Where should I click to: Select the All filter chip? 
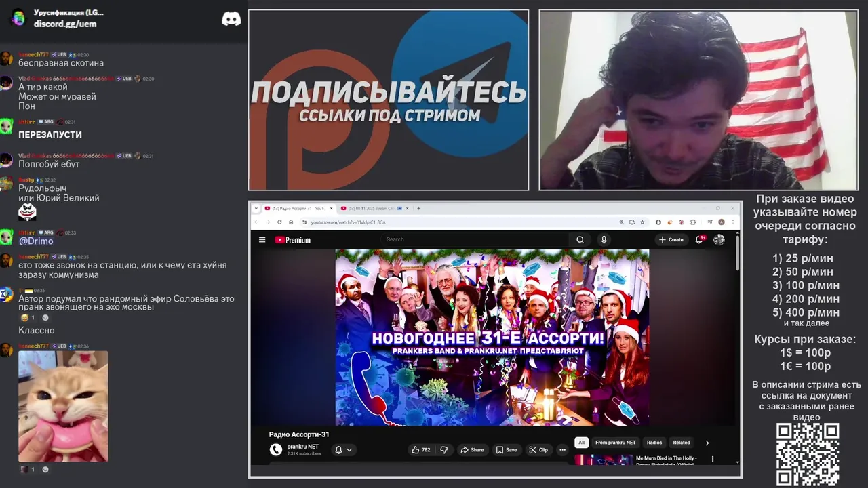[581, 443]
